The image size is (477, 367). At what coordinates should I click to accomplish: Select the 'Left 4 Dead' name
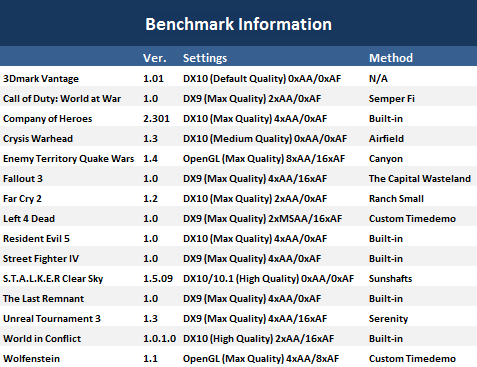click(x=29, y=219)
